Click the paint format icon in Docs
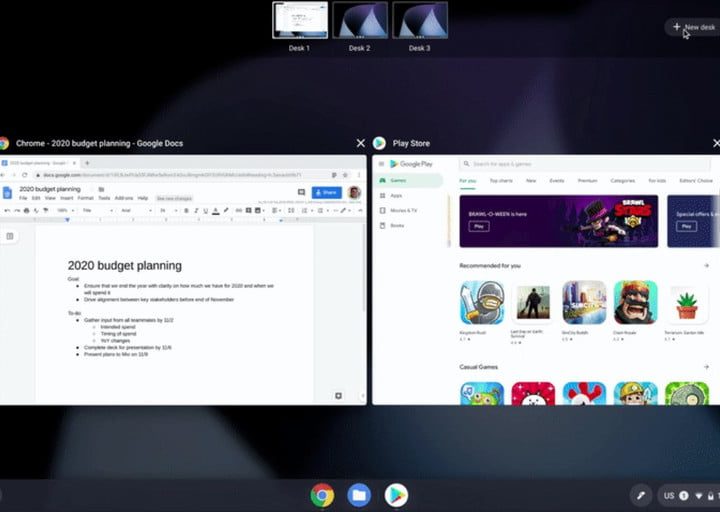 click(45, 210)
